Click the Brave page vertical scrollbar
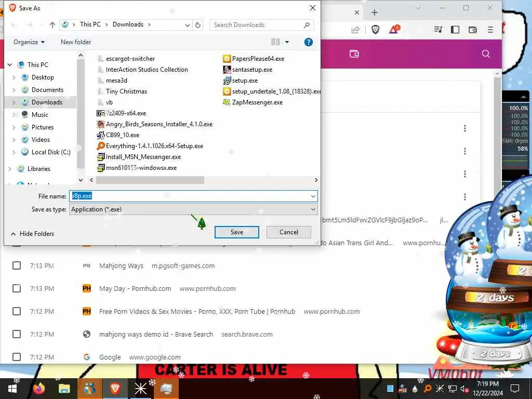The image size is (532, 399). [x=497, y=136]
